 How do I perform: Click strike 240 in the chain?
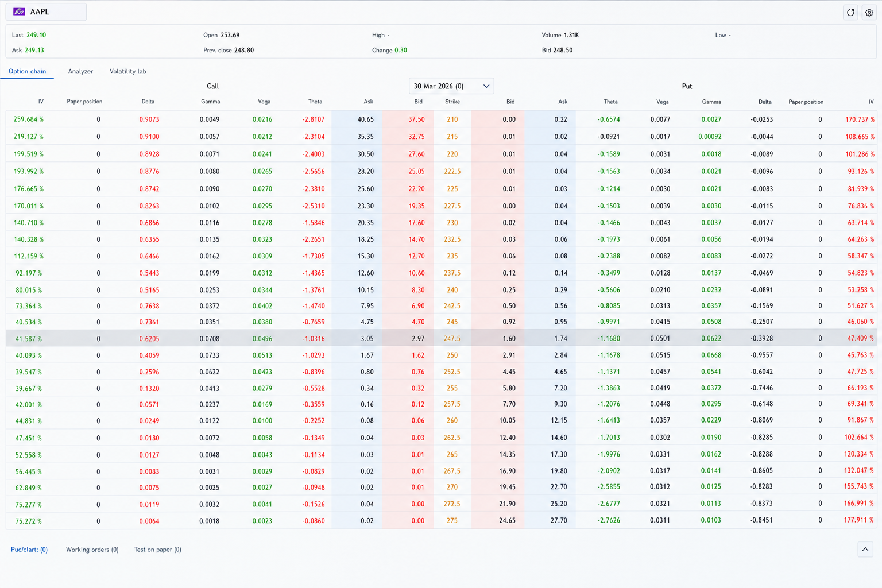tap(452, 290)
